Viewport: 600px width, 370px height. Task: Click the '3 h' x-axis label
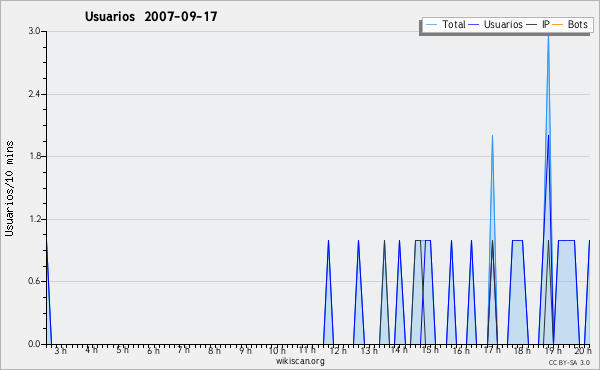pos(60,350)
